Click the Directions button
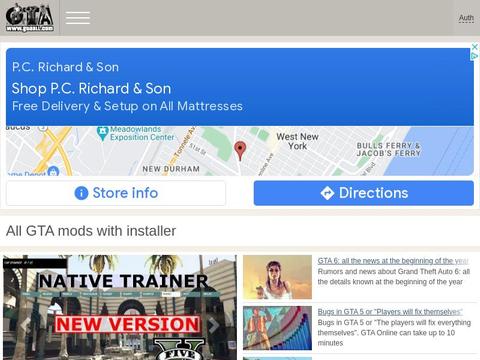480x360 pixels. pos(364,193)
